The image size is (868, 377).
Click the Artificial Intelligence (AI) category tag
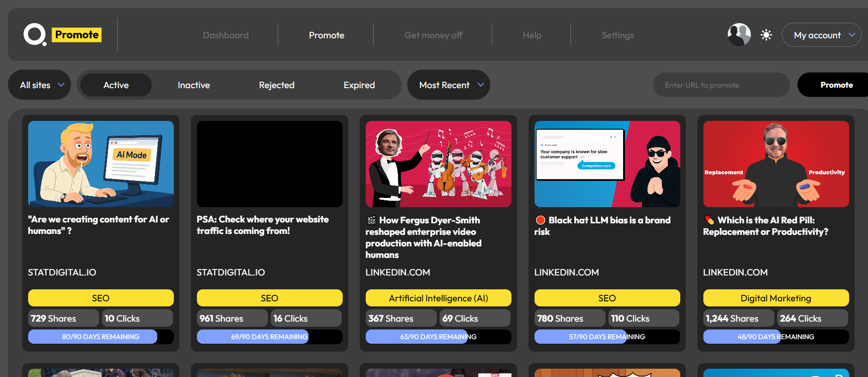[x=439, y=298]
